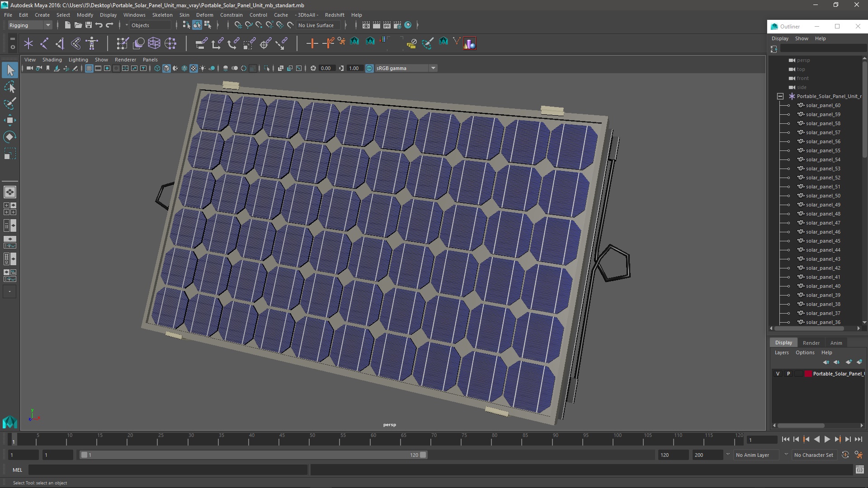Open the Rigging menu set dropdown

[x=30, y=25]
